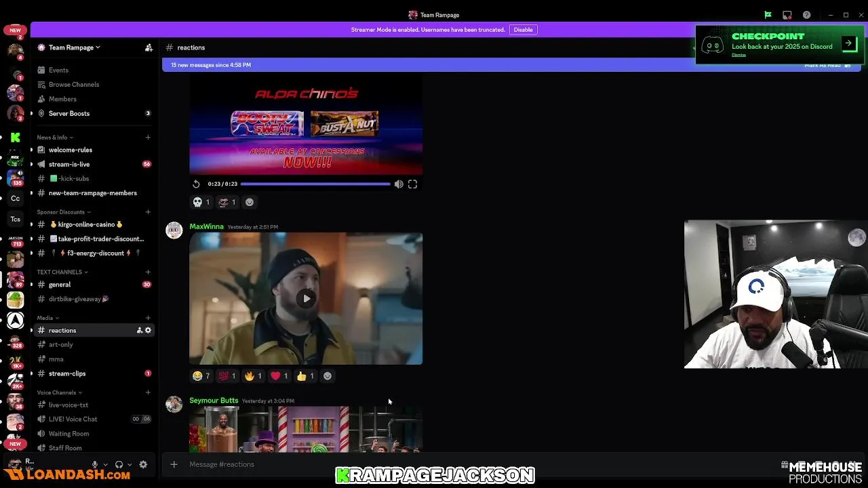868x488 pixels.
Task: Open the help question mark icon in title bar
Action: tap(806, 15)
